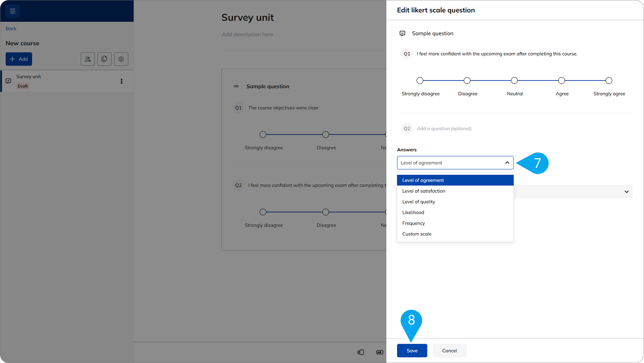Screen dimensions: 644x363
Task: Choose the Custom scale option
Action: (x=417, y=234)
